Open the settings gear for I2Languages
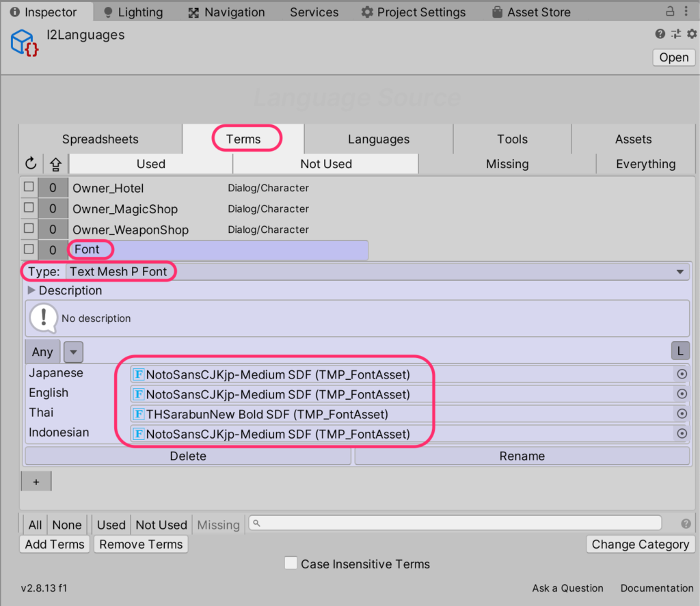The height and width of the screenshot is (606, 700). [x=692, y=34]
